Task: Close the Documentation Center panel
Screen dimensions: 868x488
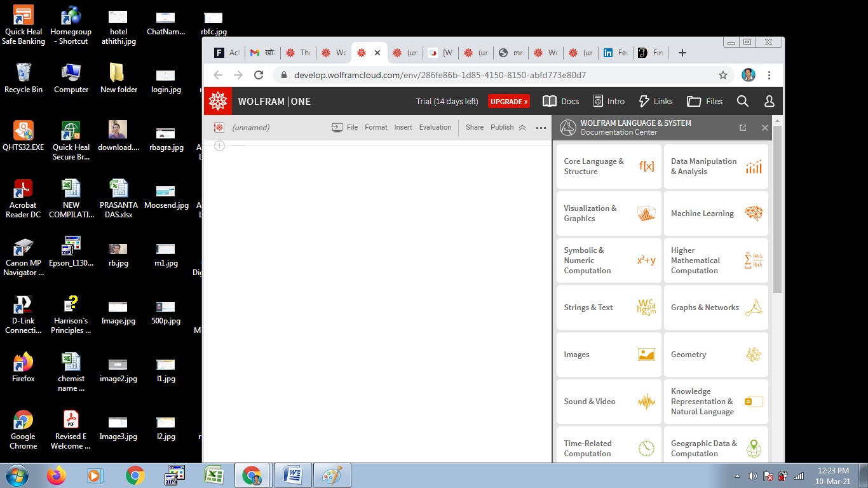Action: coord(765,128)
